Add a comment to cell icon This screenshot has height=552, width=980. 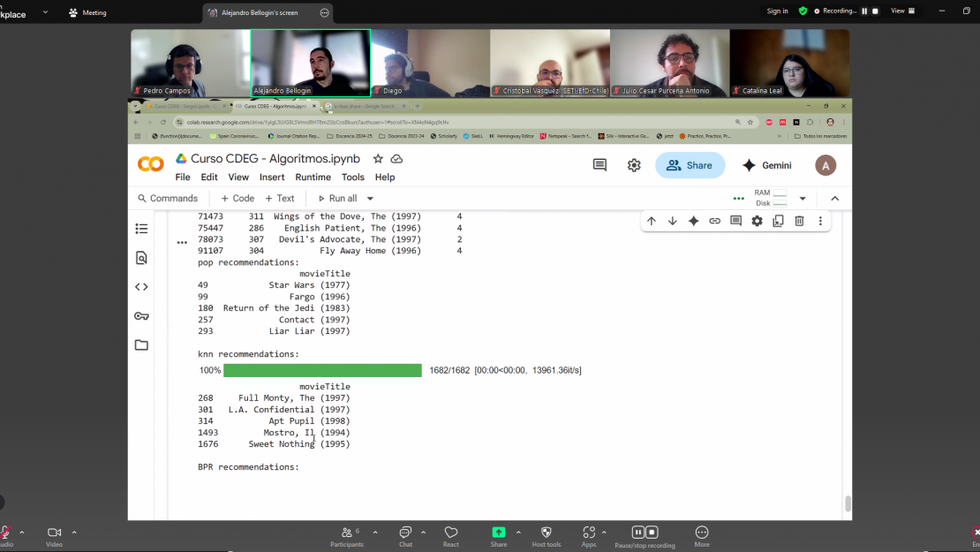click(x=735, y=221)
